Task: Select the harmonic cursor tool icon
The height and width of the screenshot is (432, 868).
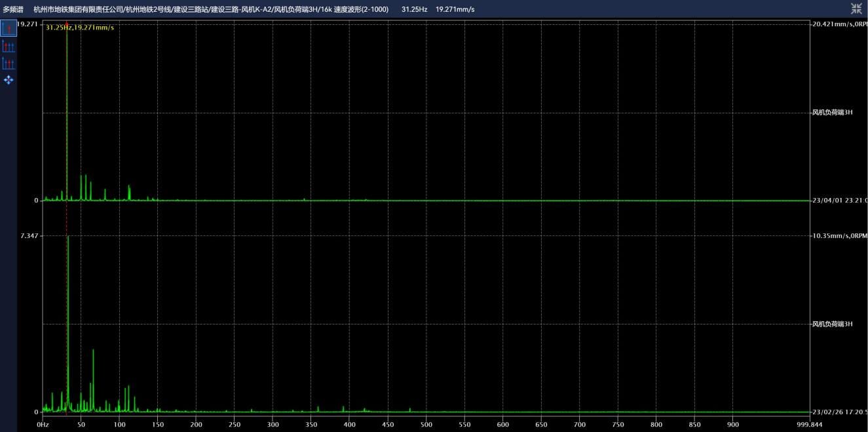Action: coord(9,46)
